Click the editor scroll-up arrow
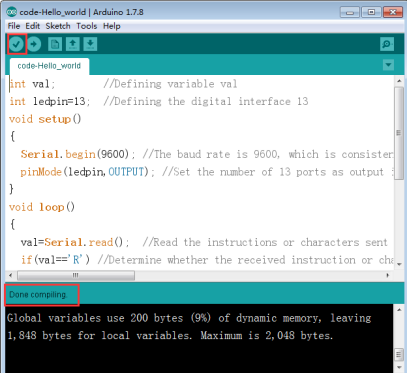Screen dimensions: 408x374 [399, 81]
